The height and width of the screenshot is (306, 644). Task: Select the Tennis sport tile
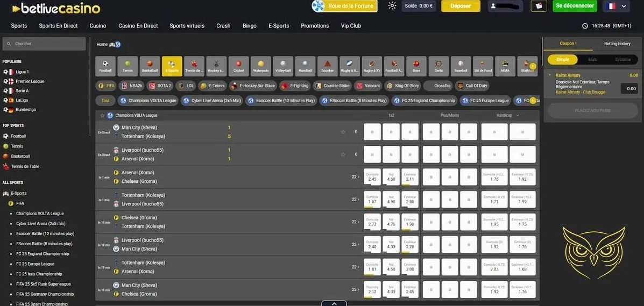(x=128, y=66)
